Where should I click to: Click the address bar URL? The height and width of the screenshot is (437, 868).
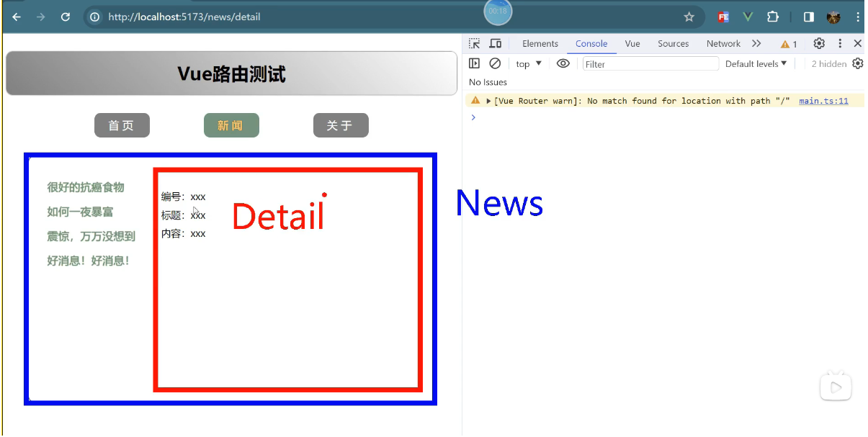pos(184,17)
